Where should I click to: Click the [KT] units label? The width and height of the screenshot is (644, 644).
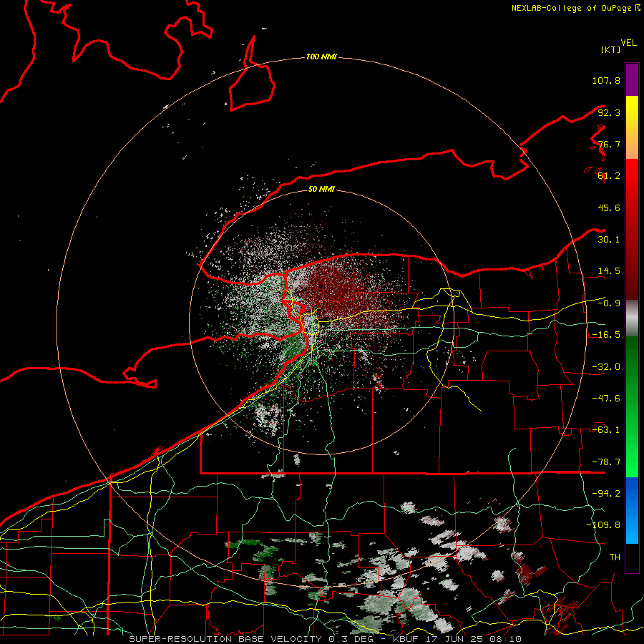pos(610,49)
